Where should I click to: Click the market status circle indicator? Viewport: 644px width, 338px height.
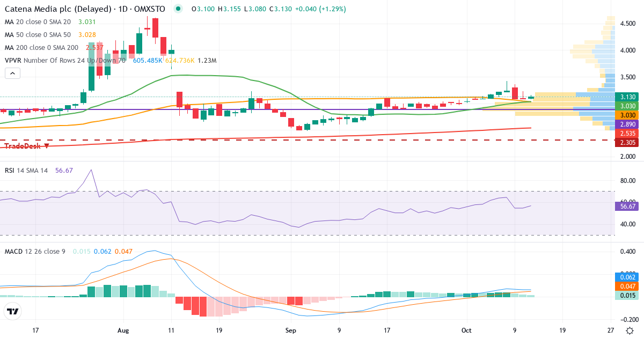pyautogui.click(x=178, y=9)
